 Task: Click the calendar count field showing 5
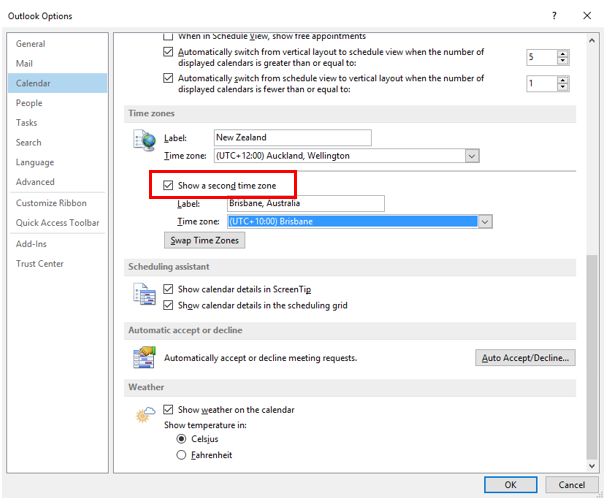coord(542,57)
